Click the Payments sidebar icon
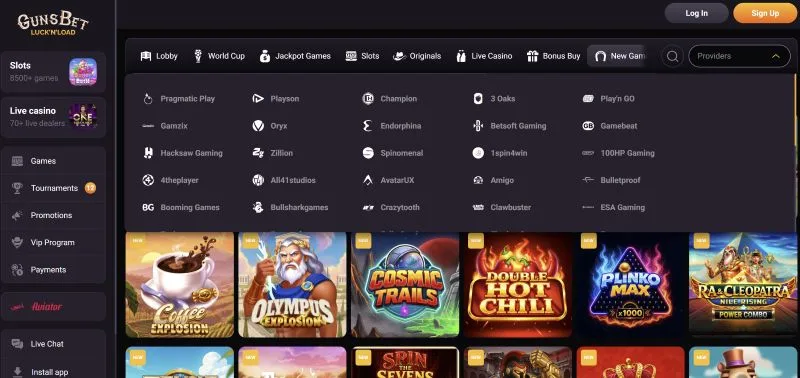The height and width of the screenshot is (378, 800). pyautogui.click(x=17, y=269)
